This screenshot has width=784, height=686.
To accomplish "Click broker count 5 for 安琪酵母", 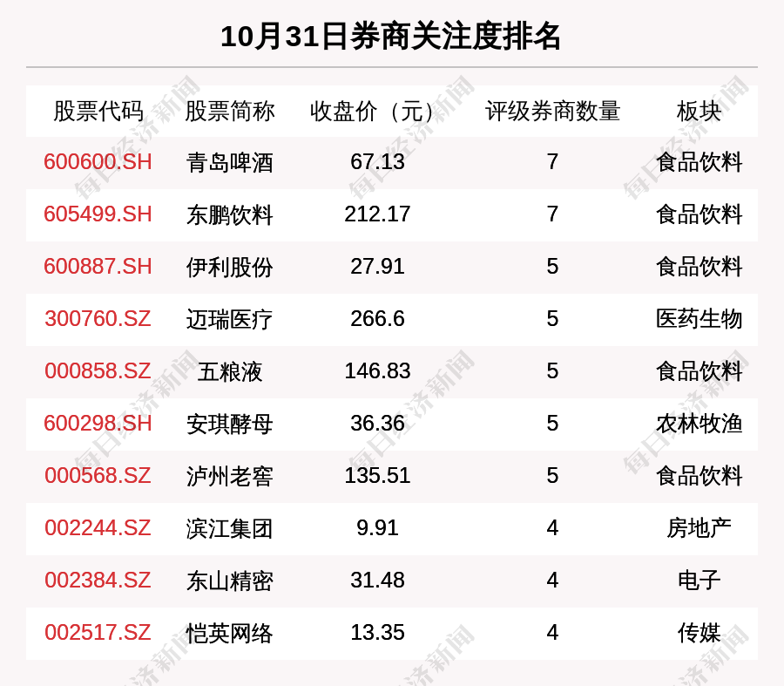I will [x=552, y=424].
